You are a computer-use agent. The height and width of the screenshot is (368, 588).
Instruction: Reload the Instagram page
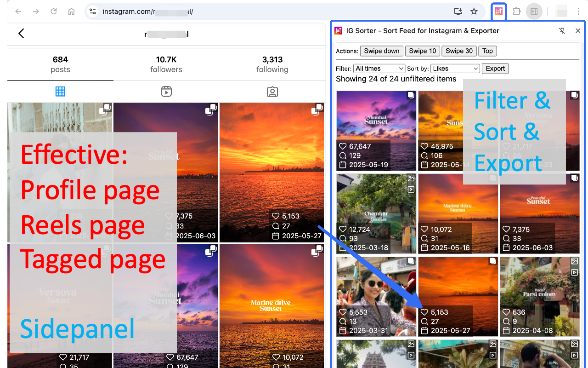(x=53, y=11)
